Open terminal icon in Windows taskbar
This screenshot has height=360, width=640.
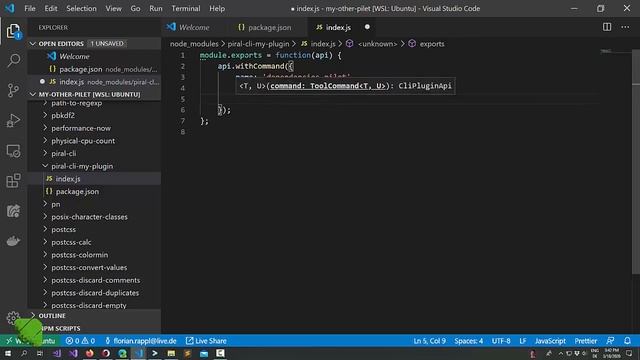point(155,353)
